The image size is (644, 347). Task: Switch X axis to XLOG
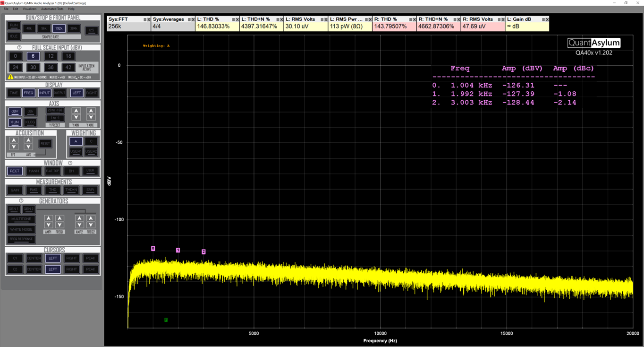(30, 122)
